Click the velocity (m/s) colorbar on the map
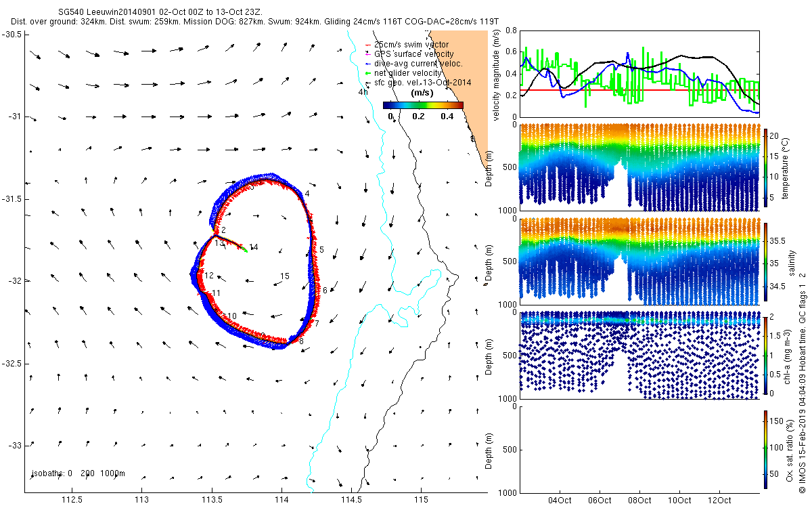 [x=423, y=105]
